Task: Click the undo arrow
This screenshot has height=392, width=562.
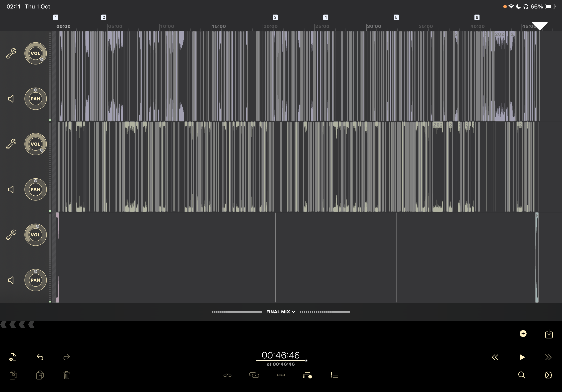Action: (40, 357)
